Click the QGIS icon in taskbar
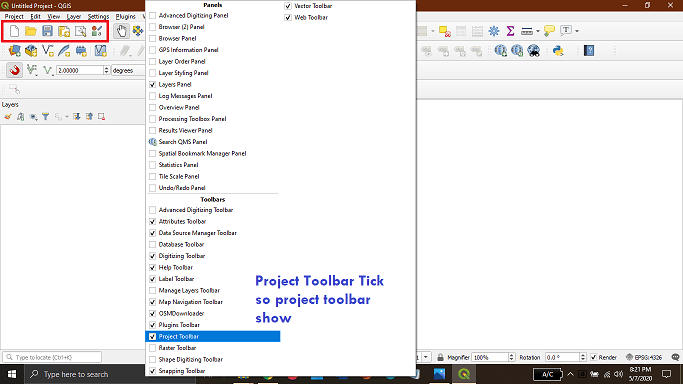This screenshot has height=384, width=683. pos(464,374)
